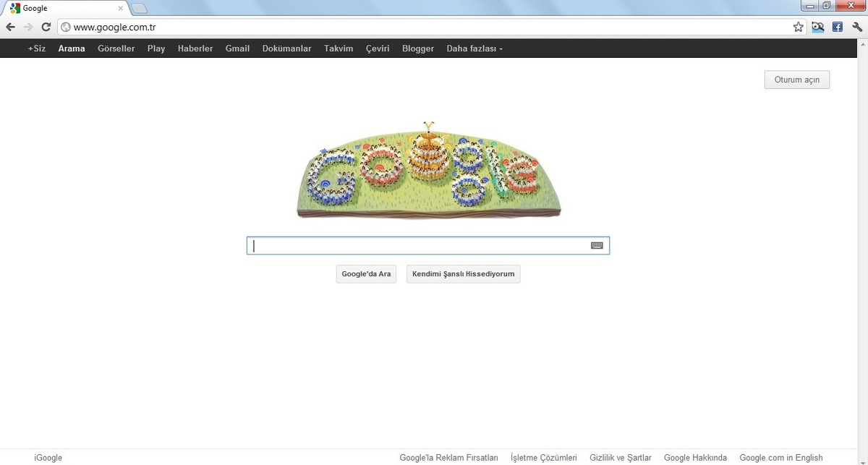Go back using the browser back arrow
The image size is (868, 465).
coord(10,27)
